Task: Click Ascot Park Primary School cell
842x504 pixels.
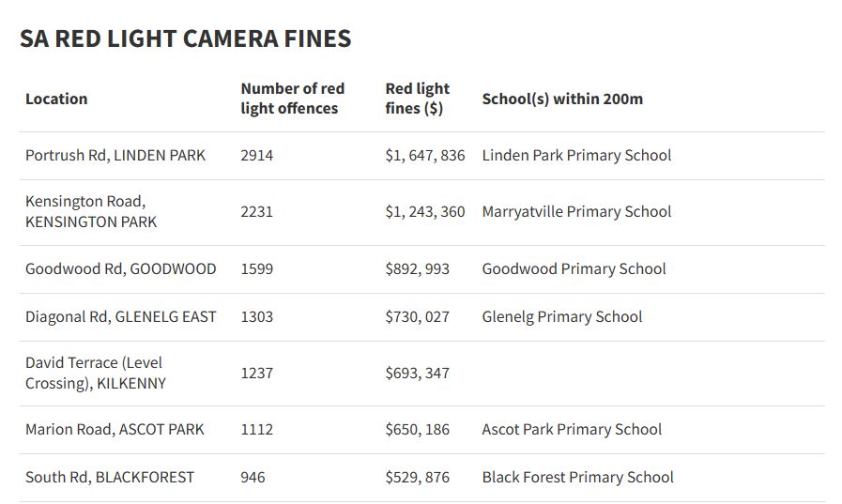Action: [572, 429]
